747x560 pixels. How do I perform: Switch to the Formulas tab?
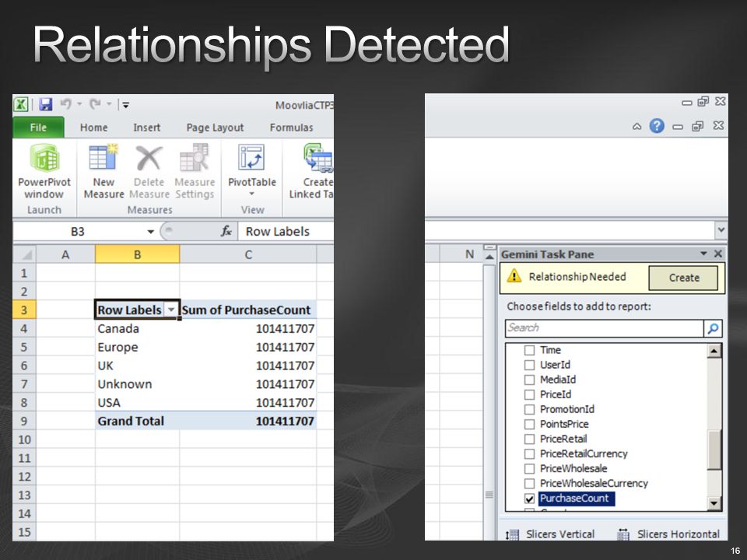click(291, 127)
